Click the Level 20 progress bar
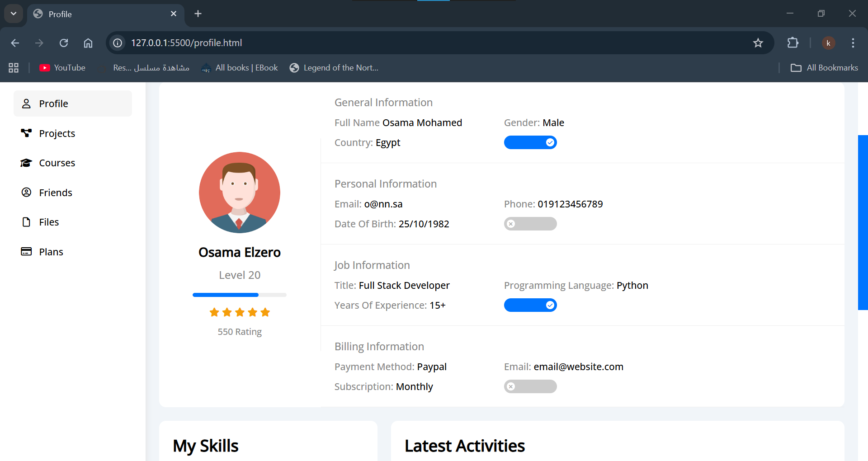The height and width of the screenshot is (461, 868). click(239, 295)
